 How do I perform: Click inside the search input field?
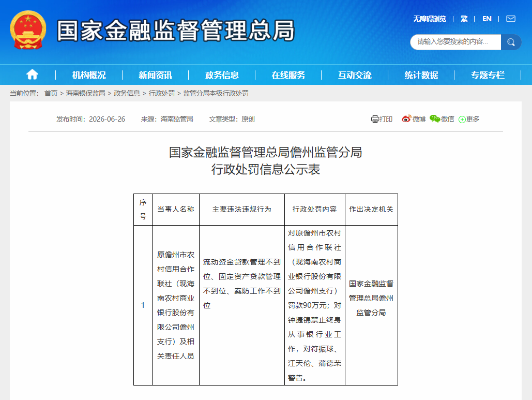click(x=455, y=42)
